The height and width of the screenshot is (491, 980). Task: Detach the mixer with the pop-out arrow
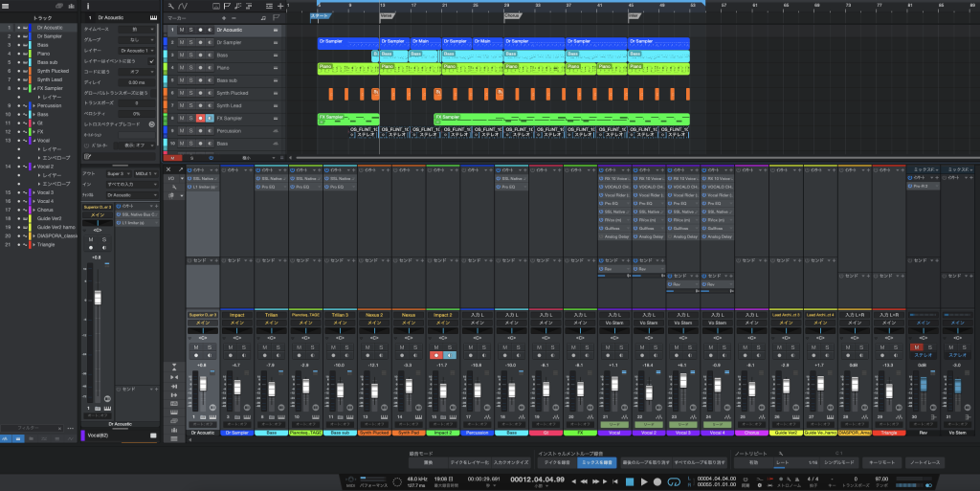(181, 169)
